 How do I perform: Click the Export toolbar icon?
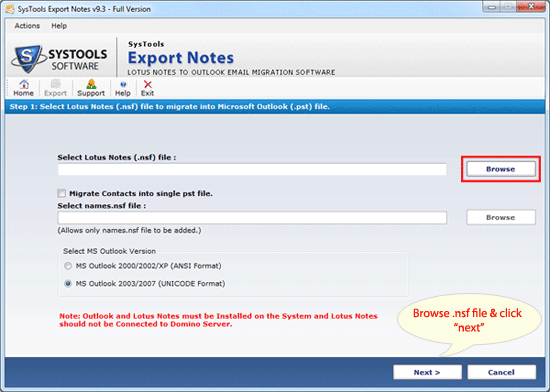55,88
